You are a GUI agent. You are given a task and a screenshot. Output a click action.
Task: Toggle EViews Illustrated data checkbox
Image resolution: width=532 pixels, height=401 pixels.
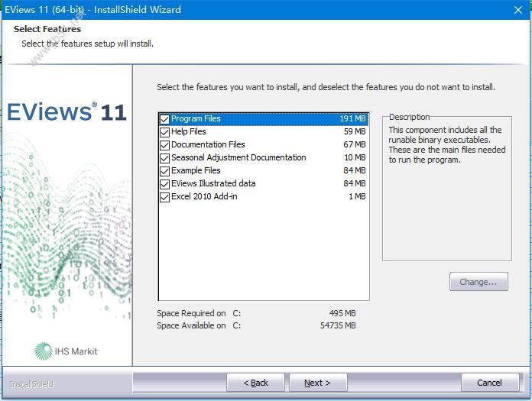(164, 184)
